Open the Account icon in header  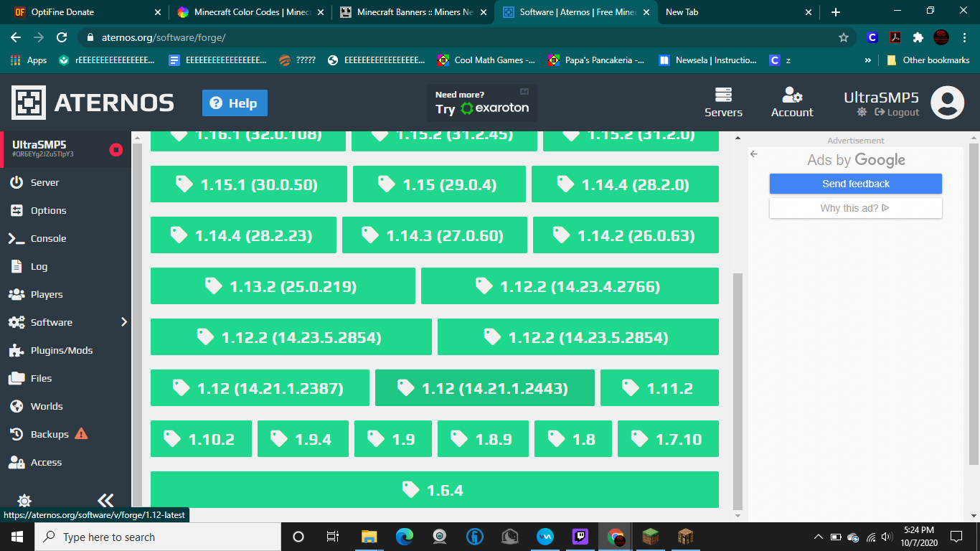(792, 95)
